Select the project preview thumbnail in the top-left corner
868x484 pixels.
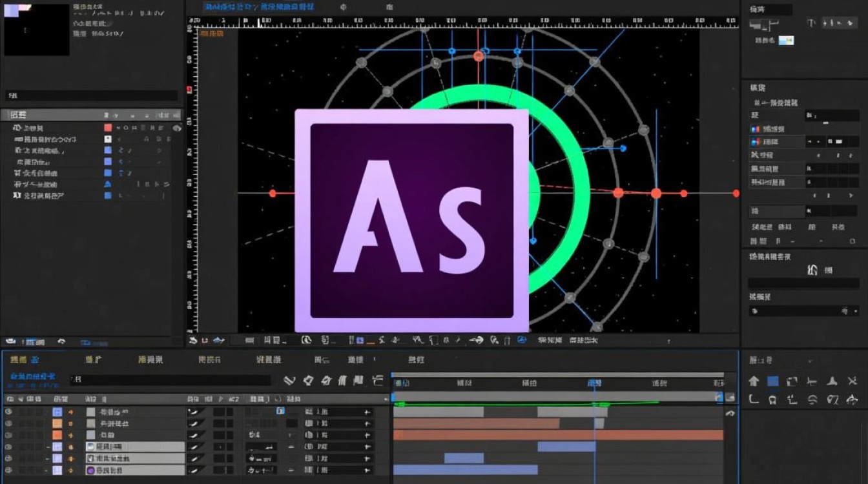click(37, 29)
